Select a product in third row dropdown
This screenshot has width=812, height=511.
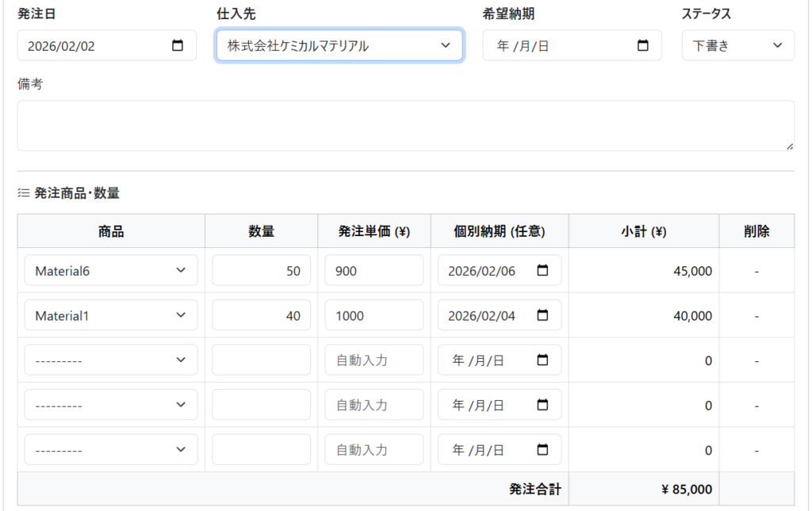point(111,360)
